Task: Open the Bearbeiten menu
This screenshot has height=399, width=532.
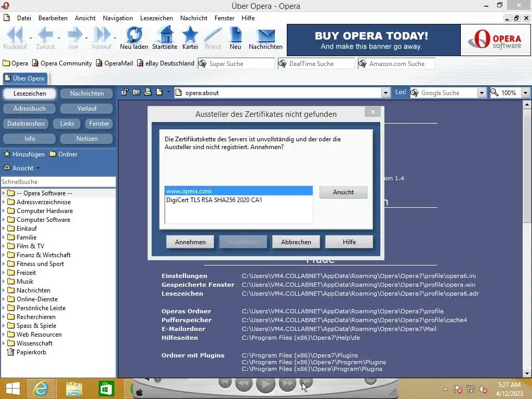Action: [53, 18]
